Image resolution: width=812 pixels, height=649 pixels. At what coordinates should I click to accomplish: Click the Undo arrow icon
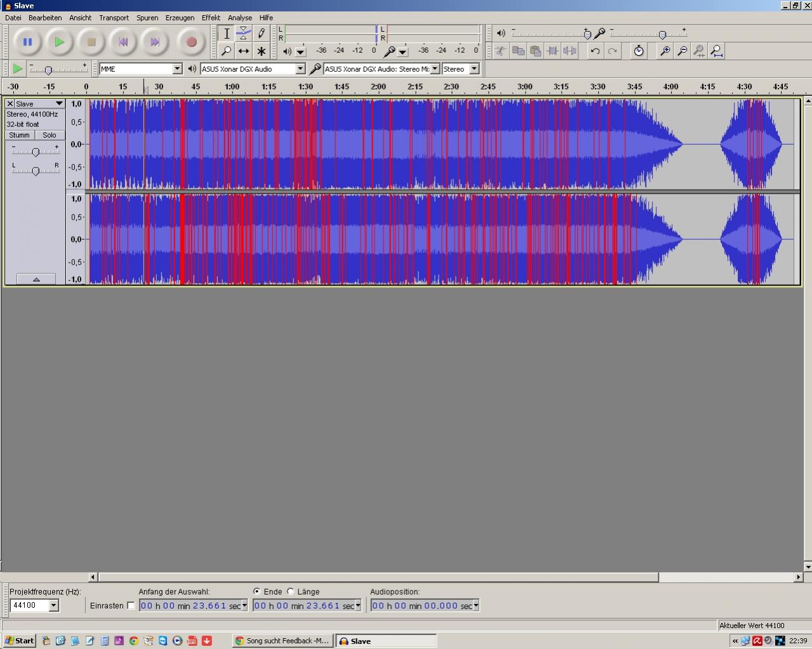[595, 51]
